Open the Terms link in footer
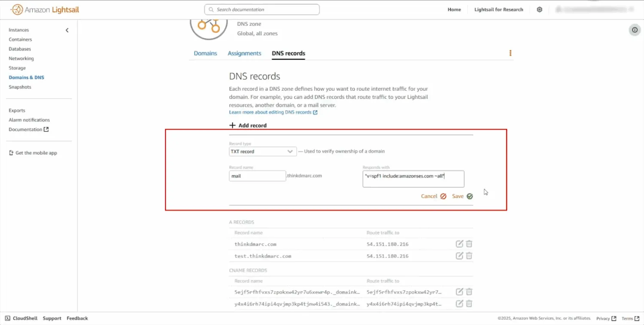The image size is (644, 325). pyautogui.click(x=631, y=319)
